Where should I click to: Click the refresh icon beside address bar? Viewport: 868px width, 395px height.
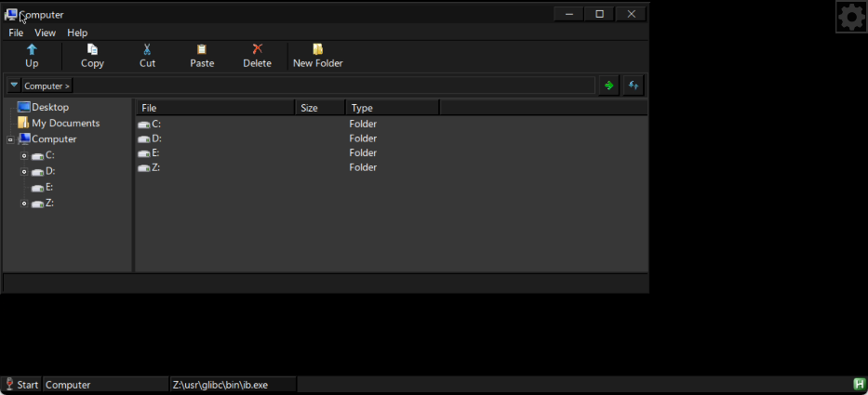point(634,86)
